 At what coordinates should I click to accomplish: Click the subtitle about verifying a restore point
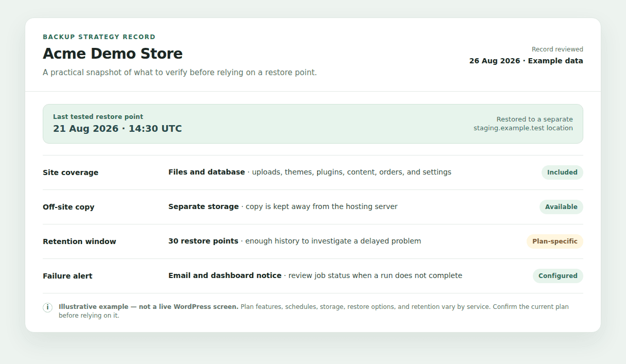point(180,73)
